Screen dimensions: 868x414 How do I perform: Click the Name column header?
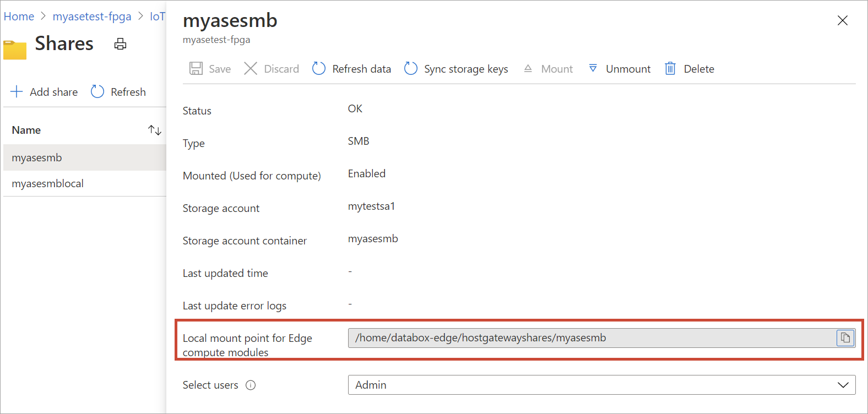(x=26, y=130)
